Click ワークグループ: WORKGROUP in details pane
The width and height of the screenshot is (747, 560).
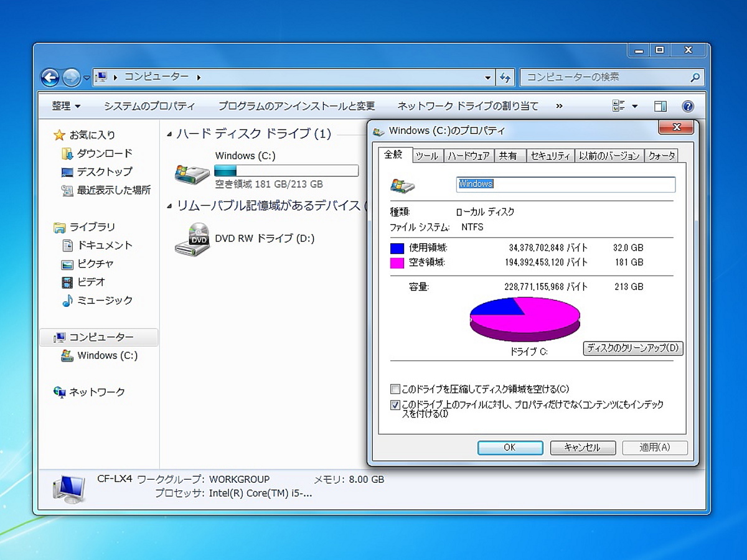click(204, 479)
